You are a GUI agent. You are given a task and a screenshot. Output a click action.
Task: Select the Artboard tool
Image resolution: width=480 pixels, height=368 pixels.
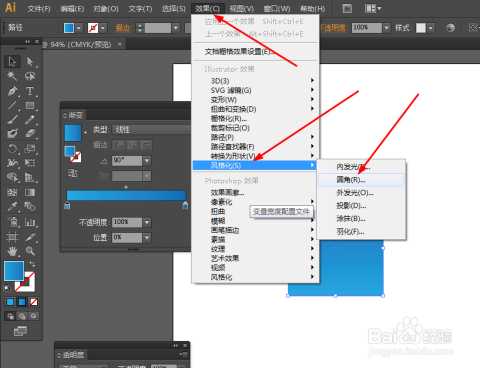[x=12, y=237]
